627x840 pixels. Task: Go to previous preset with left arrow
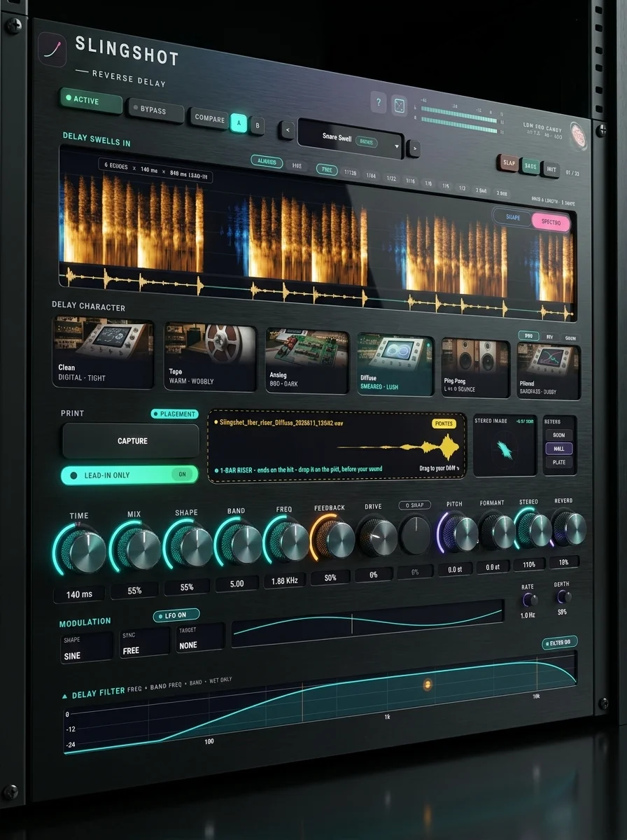pyautogui.click(x=287, y=129)
